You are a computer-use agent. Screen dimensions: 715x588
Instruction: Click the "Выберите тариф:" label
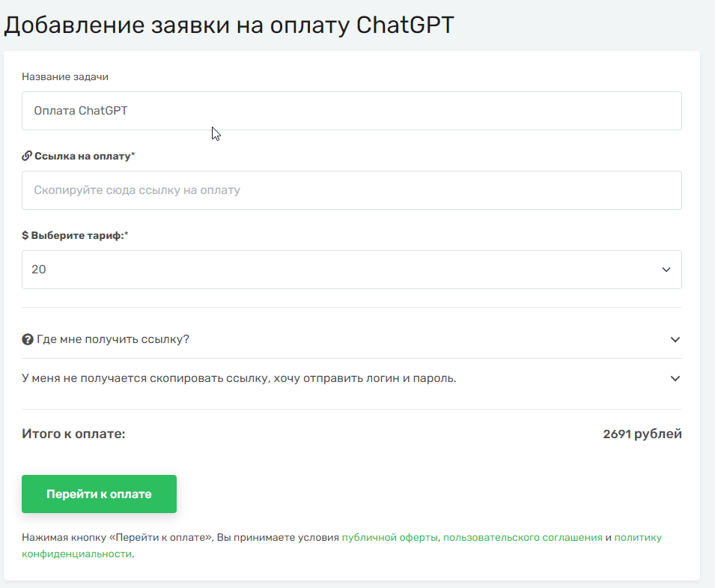click(78, 235)
